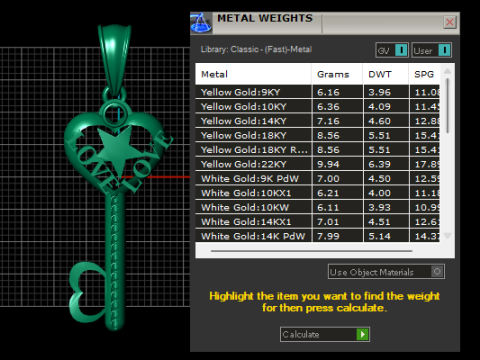Select the pendant bail at the top of the model

click(x=115, y=60)
